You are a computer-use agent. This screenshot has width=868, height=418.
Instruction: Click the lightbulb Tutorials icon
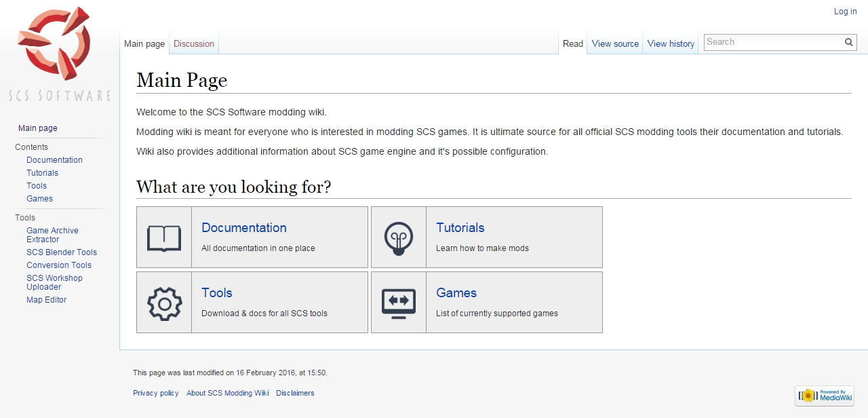pos(399,237)
